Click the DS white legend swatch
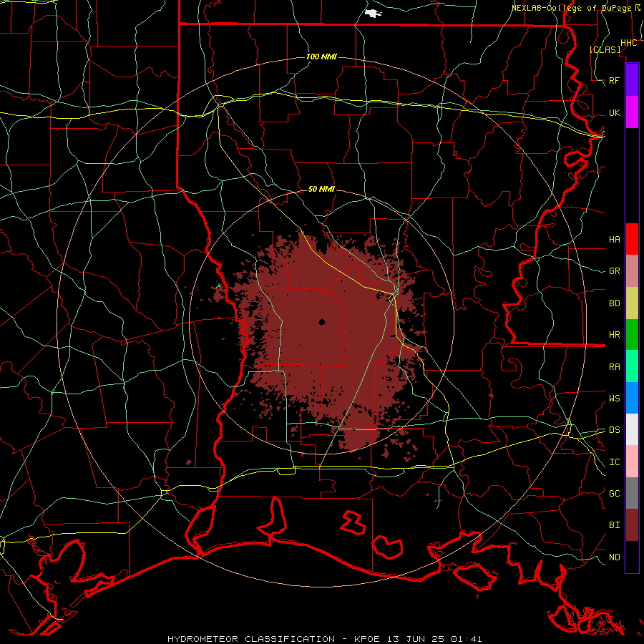 pos(632,429)
